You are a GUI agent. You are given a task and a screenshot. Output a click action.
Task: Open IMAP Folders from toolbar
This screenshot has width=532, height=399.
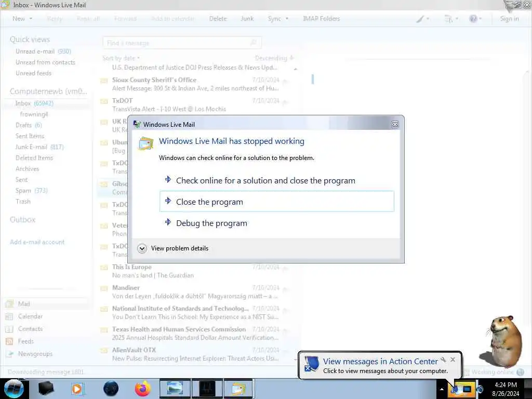[321, 19]
